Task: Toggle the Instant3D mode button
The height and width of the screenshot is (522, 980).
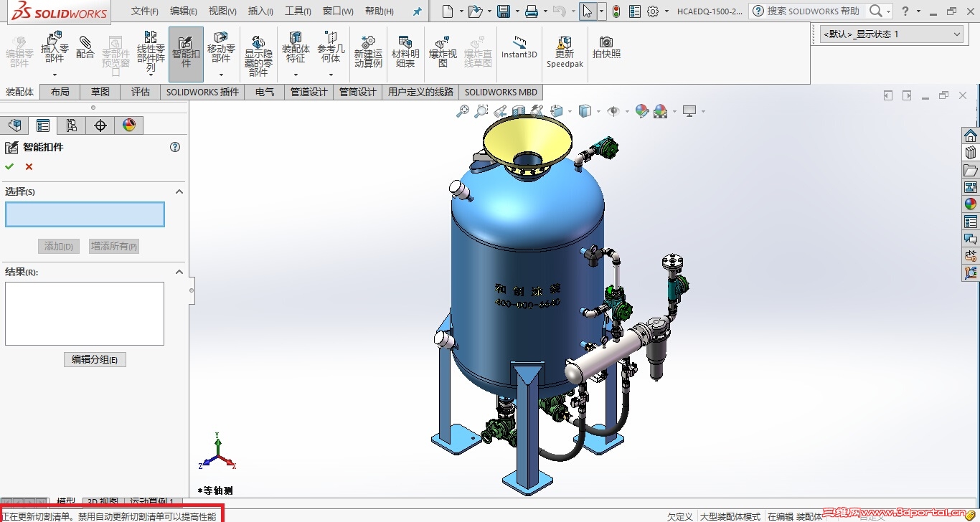Action: (519, 47)
